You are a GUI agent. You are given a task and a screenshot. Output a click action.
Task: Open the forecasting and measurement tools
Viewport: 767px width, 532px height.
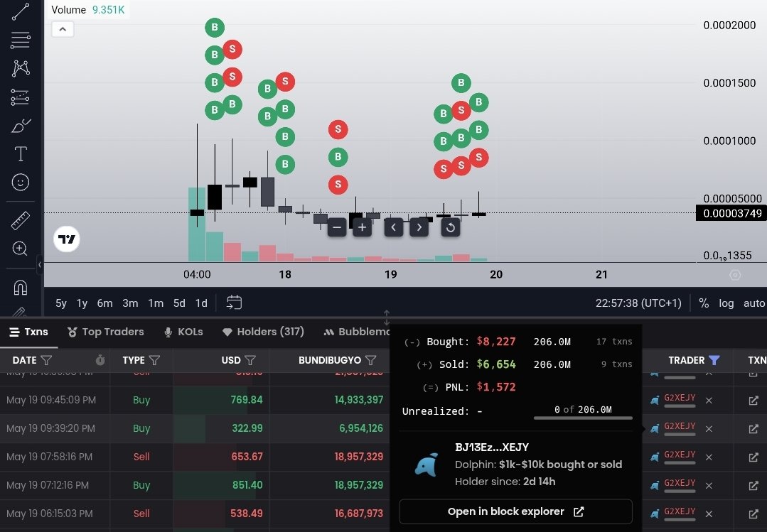20,97
